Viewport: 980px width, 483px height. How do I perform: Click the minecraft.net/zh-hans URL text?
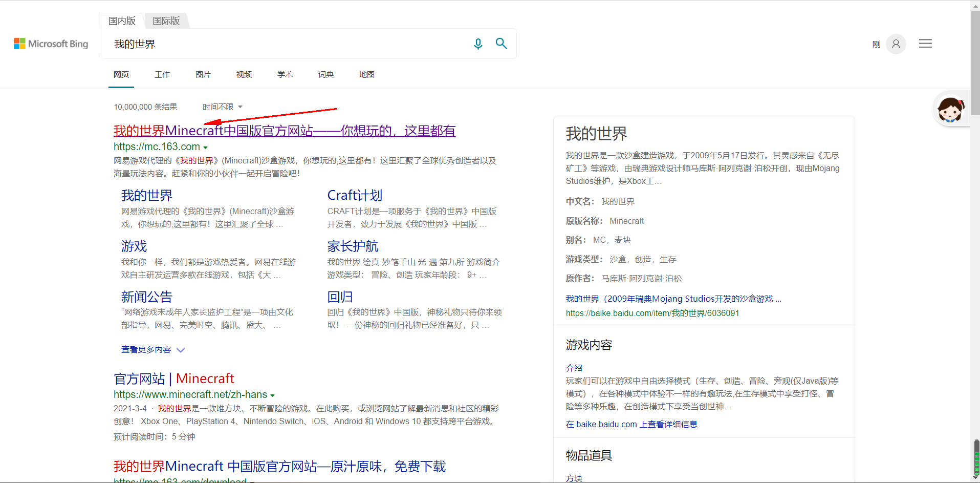(190, 395)
